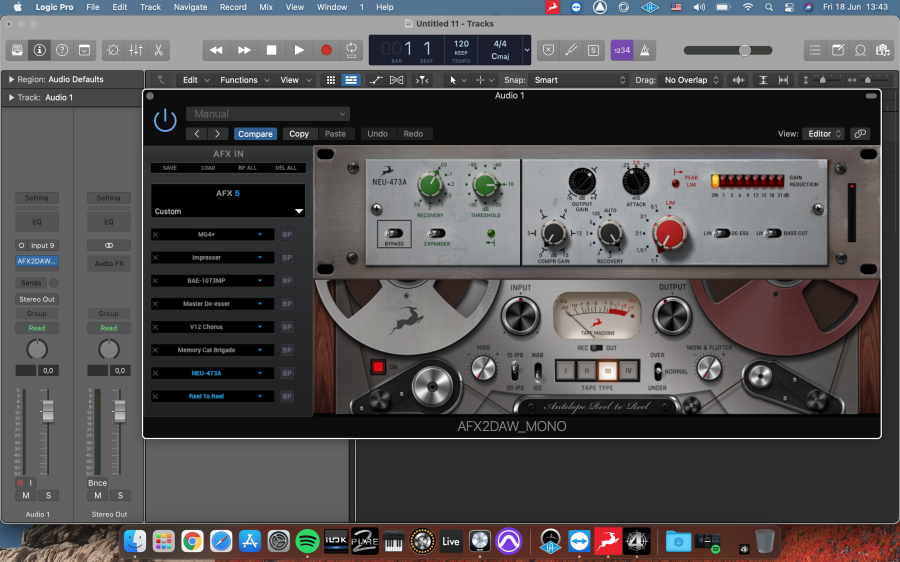Click the plugin power bypass icon
900x562 pixels.
coord(165,121)
